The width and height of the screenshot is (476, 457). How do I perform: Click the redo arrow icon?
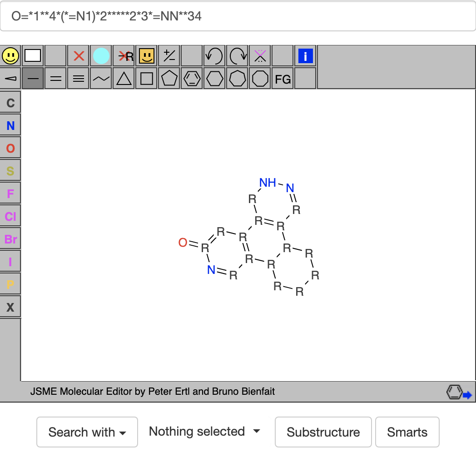(x=237, y=56)
